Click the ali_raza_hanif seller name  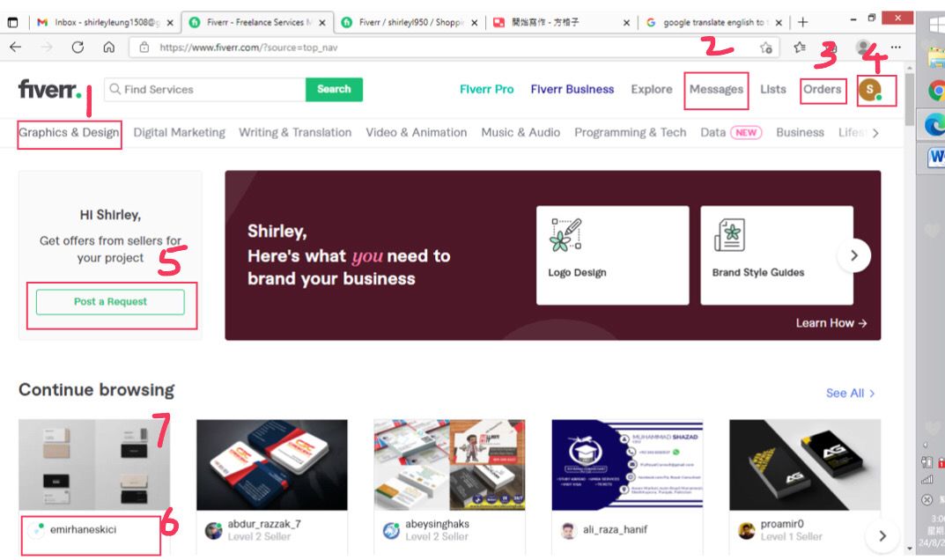(x=615, y=529)
